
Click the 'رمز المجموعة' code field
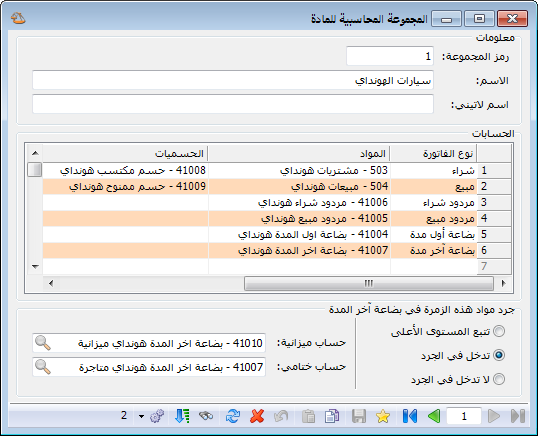coord(390,56)
